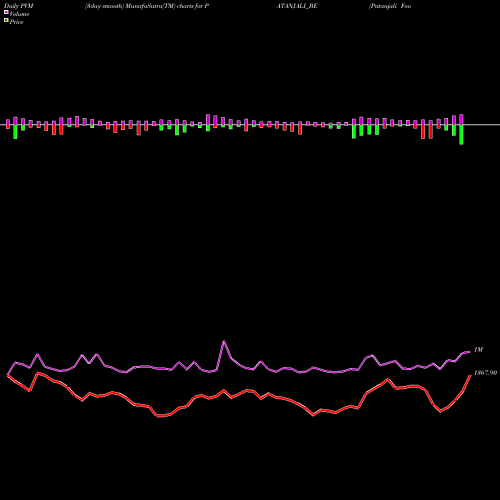Click the '1867.90' price value label
The image size is (500, 500).
(x=485, y=373)
